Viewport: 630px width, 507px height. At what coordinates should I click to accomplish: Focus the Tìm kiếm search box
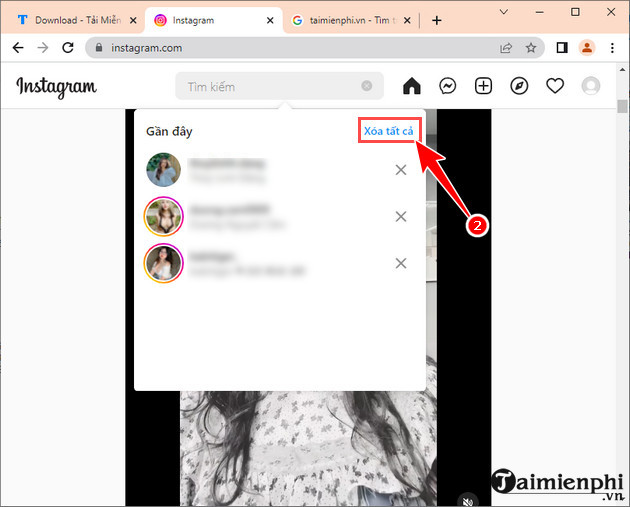coord(279,86)
